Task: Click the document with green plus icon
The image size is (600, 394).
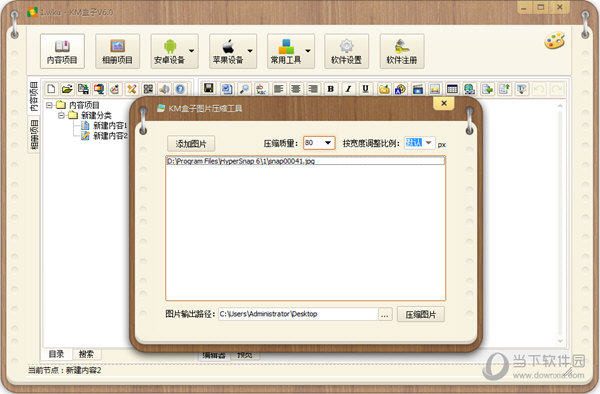Action: 487,89
